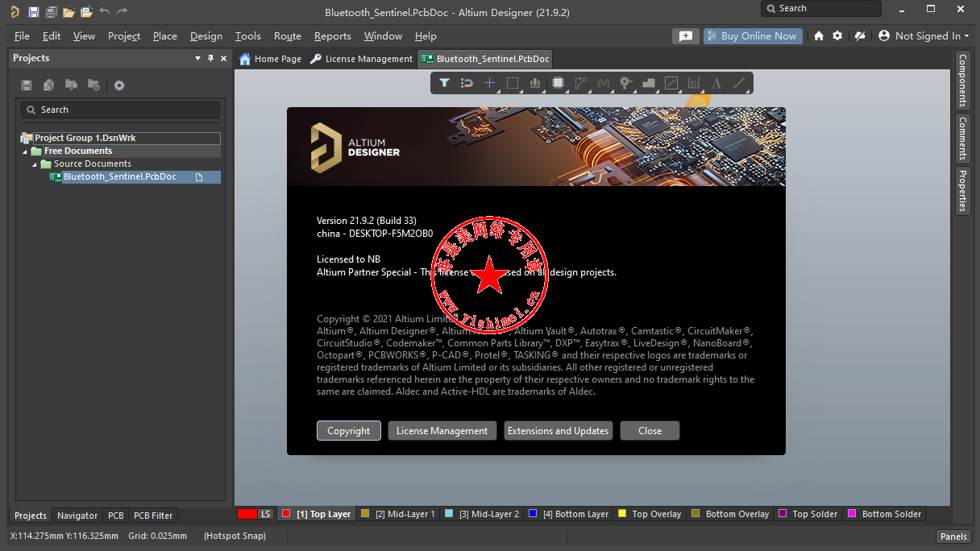Select the Place Component chip tool

(557, 83)
